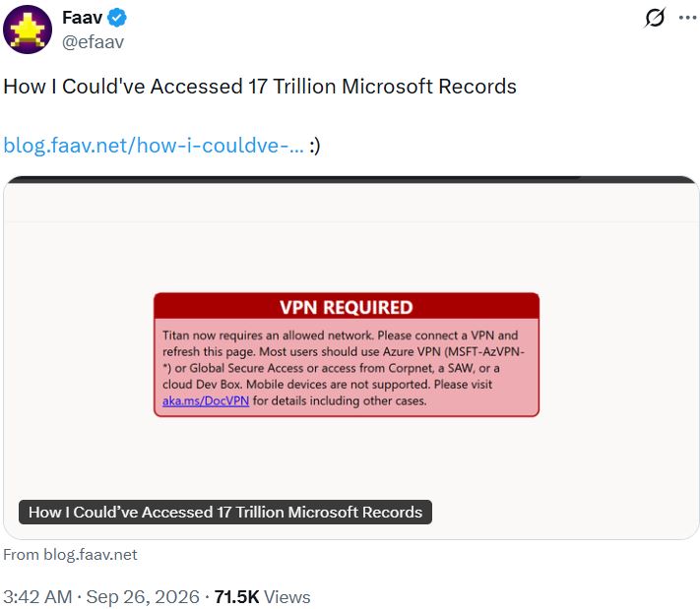700x609 pixels.
Task: Click the dark bar atop the preview card
Action: pos(350,179)
